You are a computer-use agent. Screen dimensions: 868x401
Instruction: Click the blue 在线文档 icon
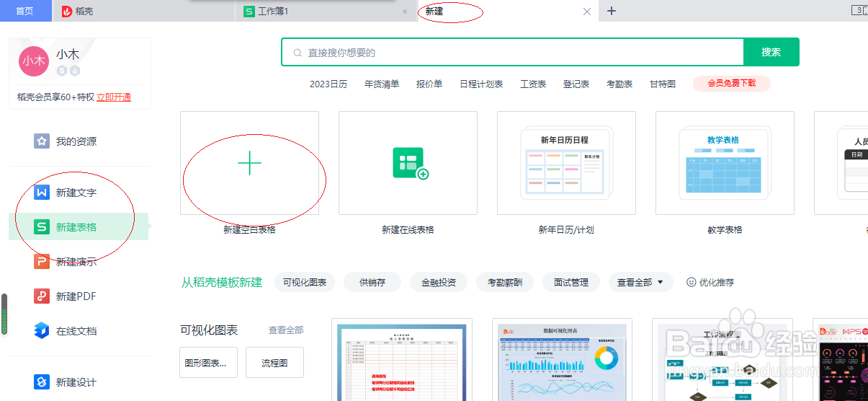pos(42,331)
